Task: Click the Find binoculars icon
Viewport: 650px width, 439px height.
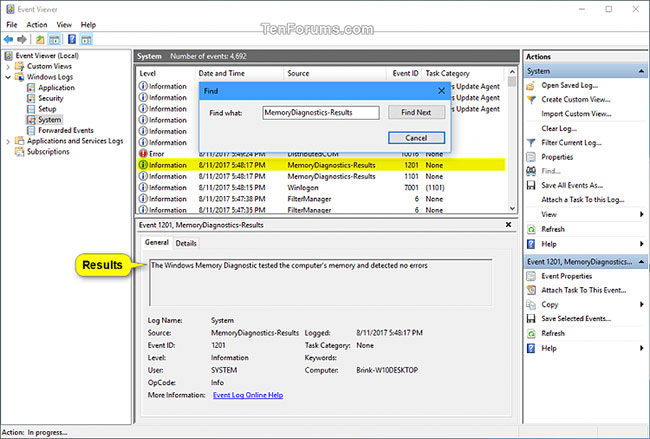Action: [x=531, y=171]
